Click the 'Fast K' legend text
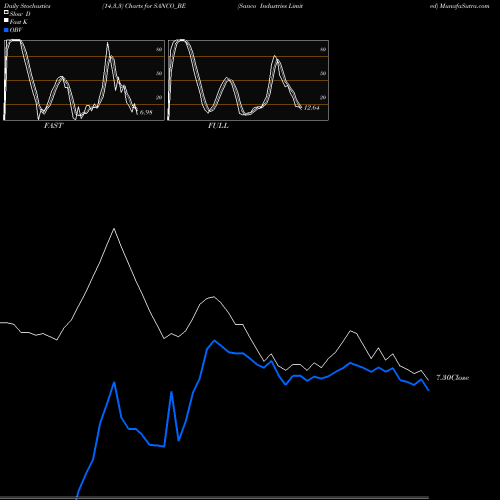This screenshot has height=500, width=500. click(x=19, y=22)
